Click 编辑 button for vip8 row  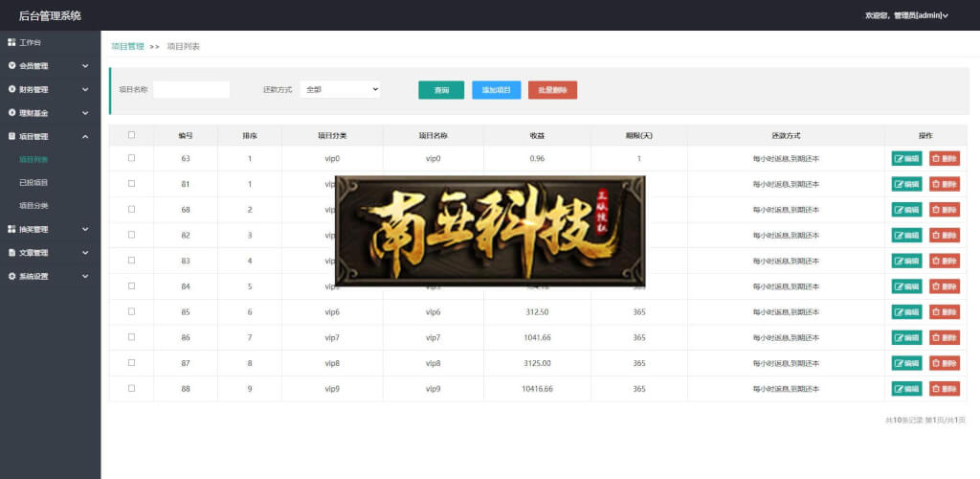pyautogui.click(x=906, y=363)
